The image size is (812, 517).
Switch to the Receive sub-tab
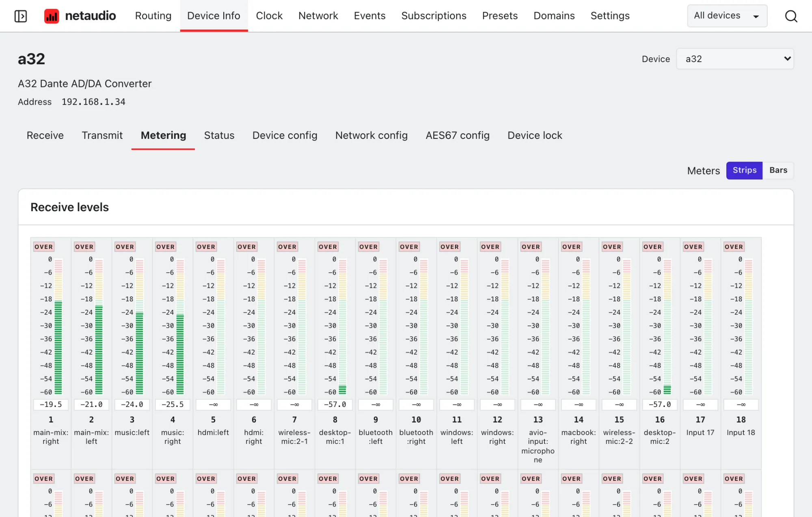[x=45, y=135]
